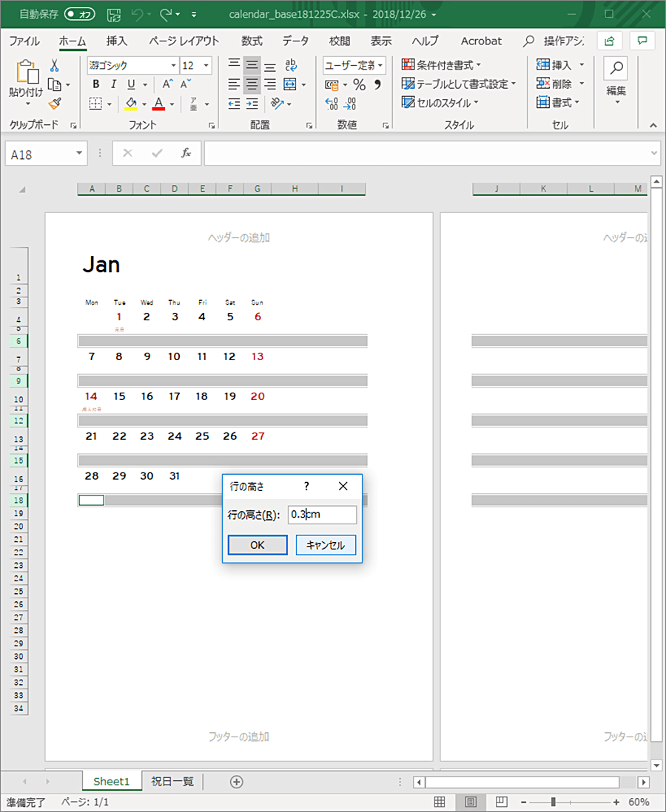Toggle the AutoSave switch
This screenshot has height=812, width=666.
[79, 14]
